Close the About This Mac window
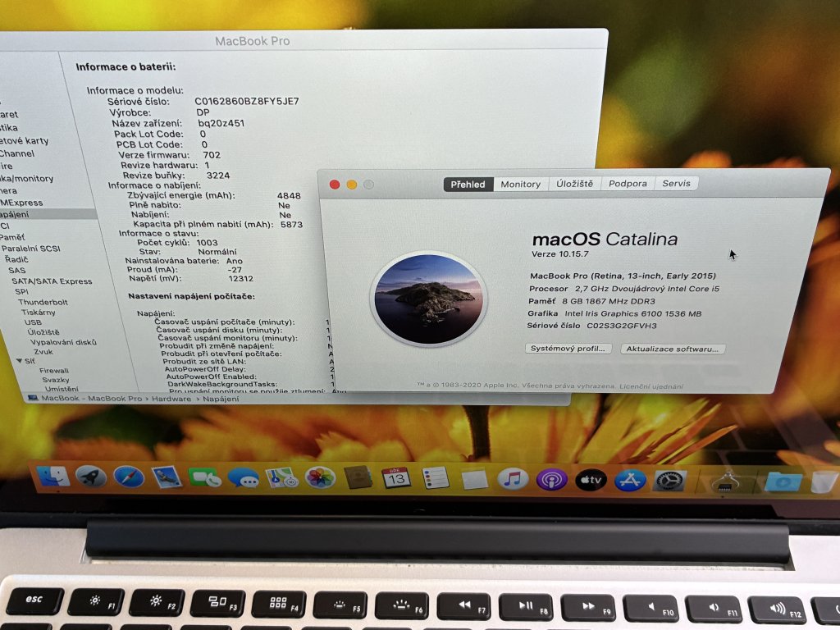The width and height of the screenshot is (840, 630). coord(335,185)
